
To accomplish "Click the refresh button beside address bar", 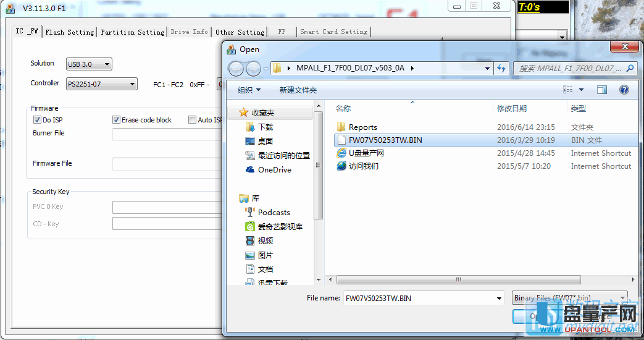I will pos(502,68).
